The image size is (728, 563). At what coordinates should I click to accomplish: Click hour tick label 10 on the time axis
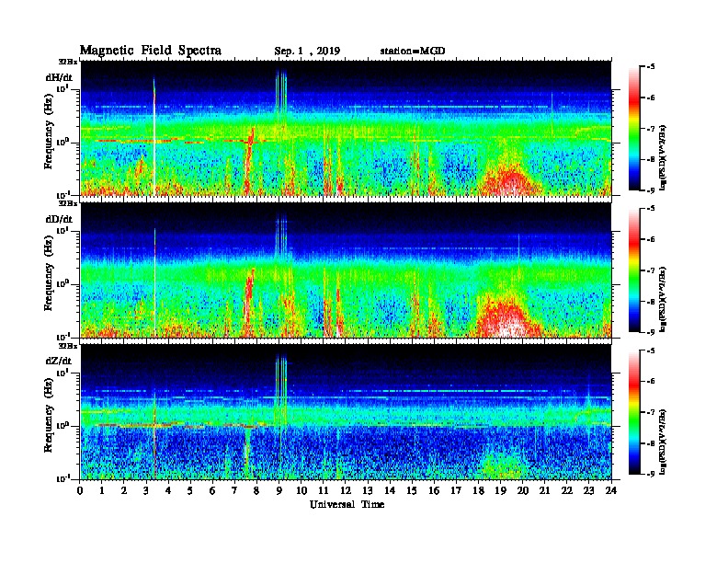[x=301, y=490]
